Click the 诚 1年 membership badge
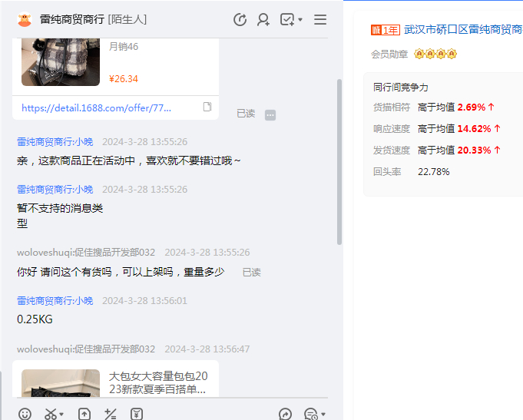Screen dimensions: 523x420 (x=386, y=30)
